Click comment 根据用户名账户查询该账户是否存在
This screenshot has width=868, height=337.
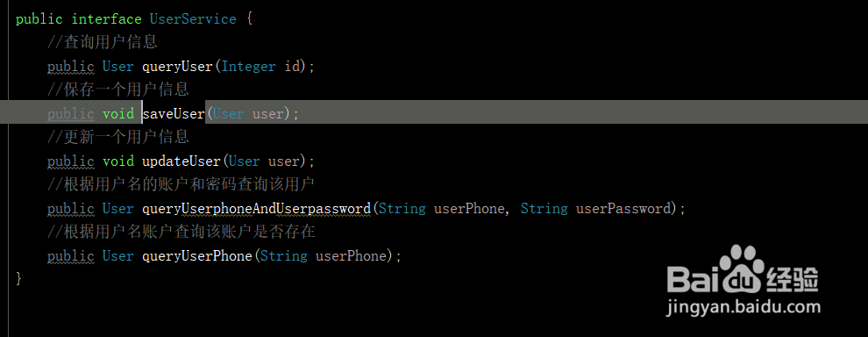click(x=181, y=232)
